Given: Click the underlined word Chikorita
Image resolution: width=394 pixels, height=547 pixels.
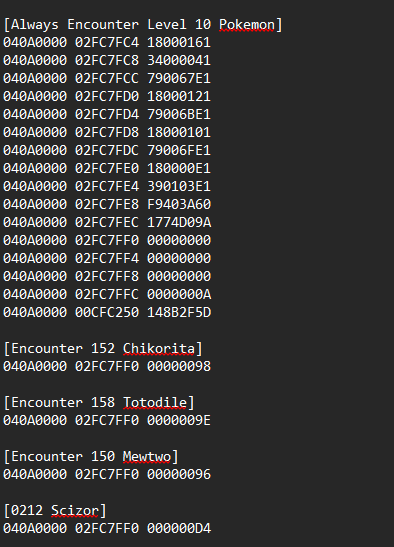Looking at the screenshot, I should (159, 349).
